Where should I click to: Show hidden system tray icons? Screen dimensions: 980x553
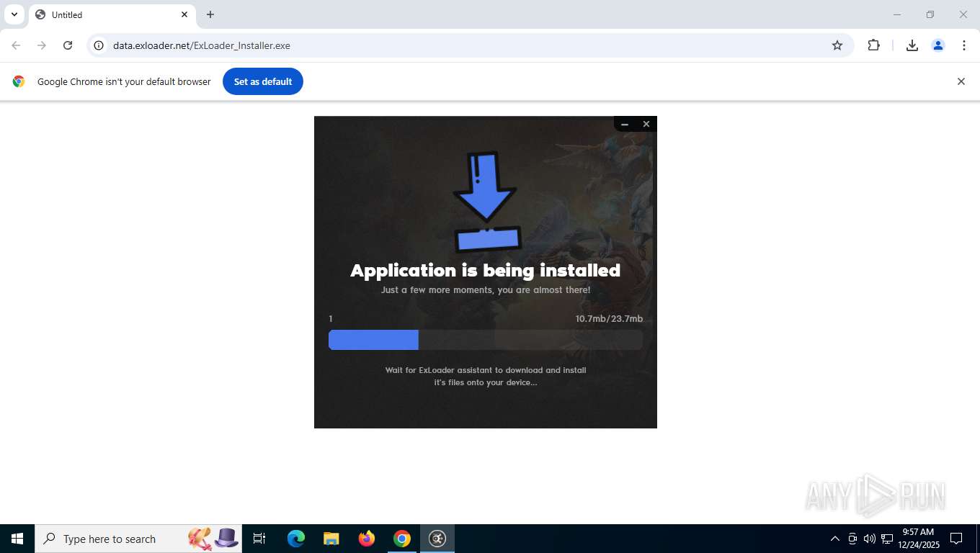(x=835, y=539)
